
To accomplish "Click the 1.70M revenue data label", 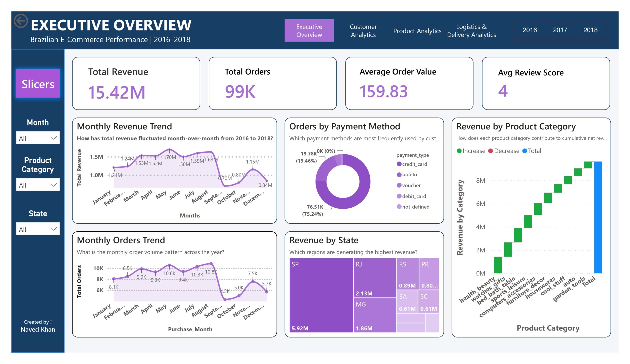I will point(170,157).
